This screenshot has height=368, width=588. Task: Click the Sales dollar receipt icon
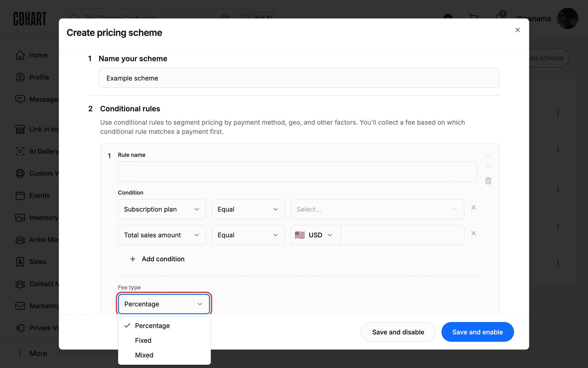20,262
